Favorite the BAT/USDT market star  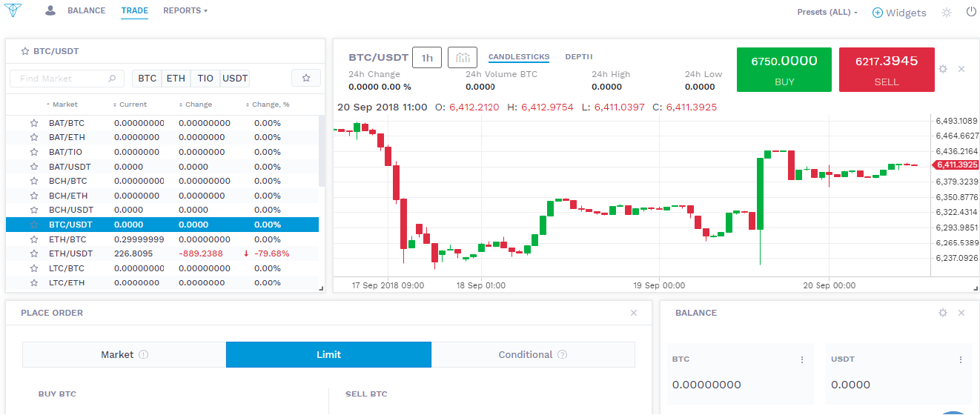(34, 167)
